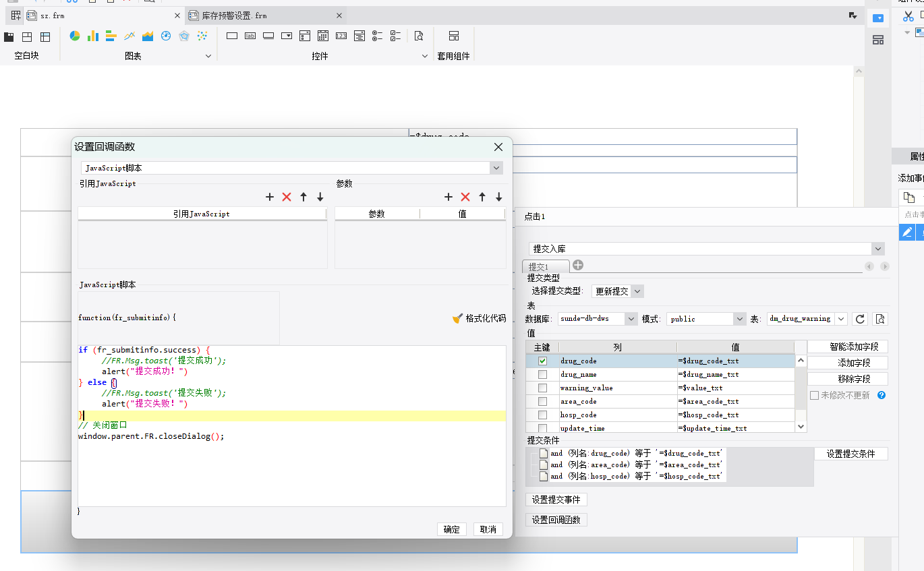
Task: Open the JavaScript脚本 type dropdown
Action: (x=496, y=168)
